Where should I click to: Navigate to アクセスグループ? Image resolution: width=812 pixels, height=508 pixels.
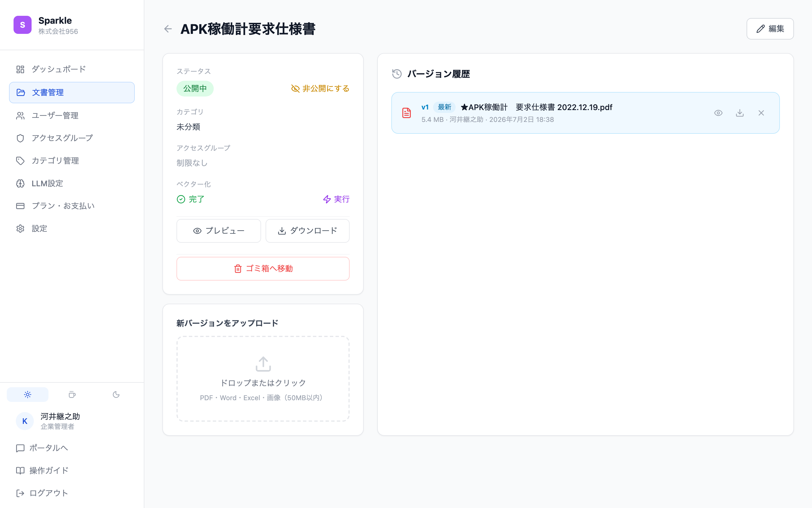pos(72,138)
